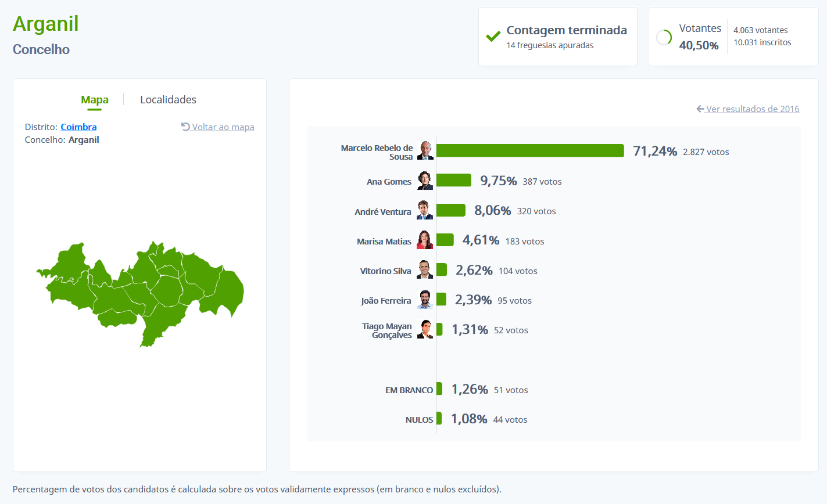Viewport: 827px width, 504px height.
Task: Click the voter turnout circular progress icon
Action: click(664, 37)
